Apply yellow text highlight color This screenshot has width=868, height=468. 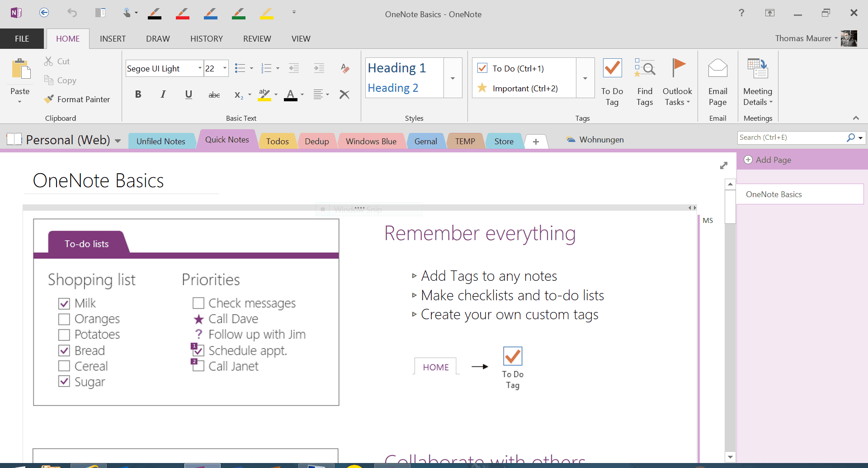click(x=264, y=95)
